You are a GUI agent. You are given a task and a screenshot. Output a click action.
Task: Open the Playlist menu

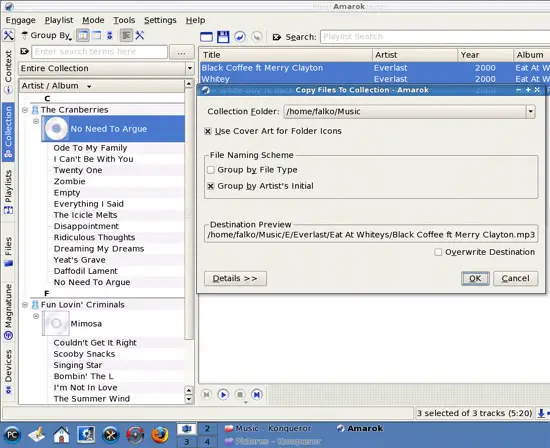[x=59, y=20]
